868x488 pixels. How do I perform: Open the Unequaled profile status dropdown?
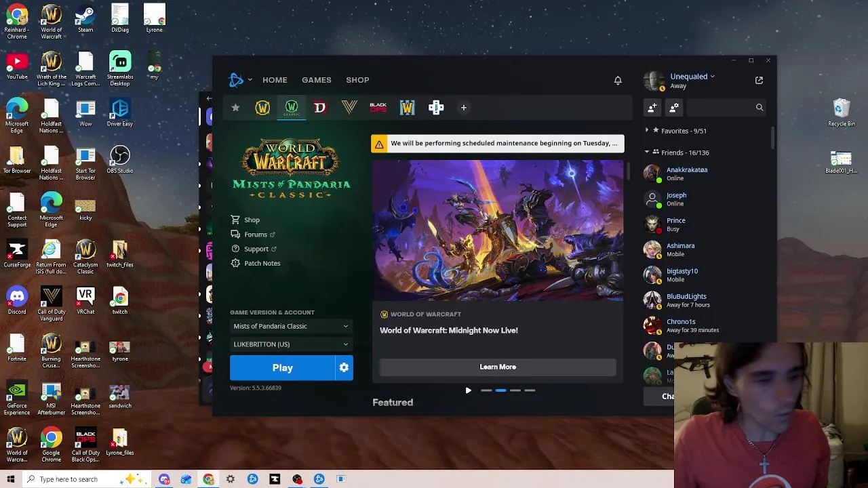692,77
